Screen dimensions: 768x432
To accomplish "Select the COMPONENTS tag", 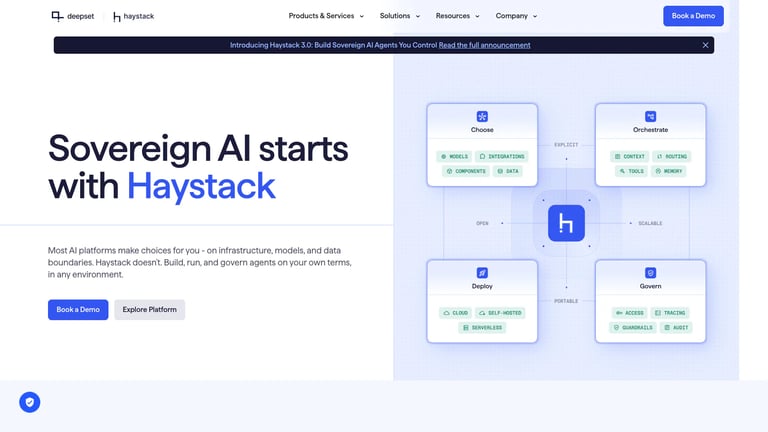I will pos(466,171).
